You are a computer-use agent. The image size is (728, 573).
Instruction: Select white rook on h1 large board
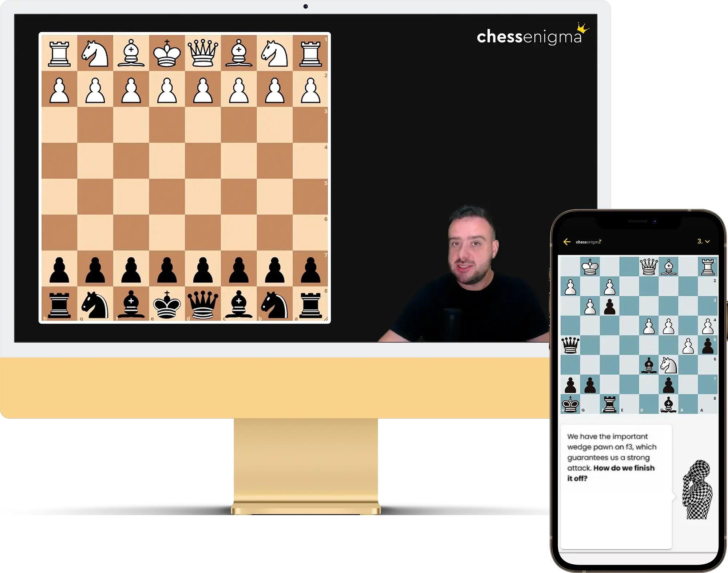point(59,53)
